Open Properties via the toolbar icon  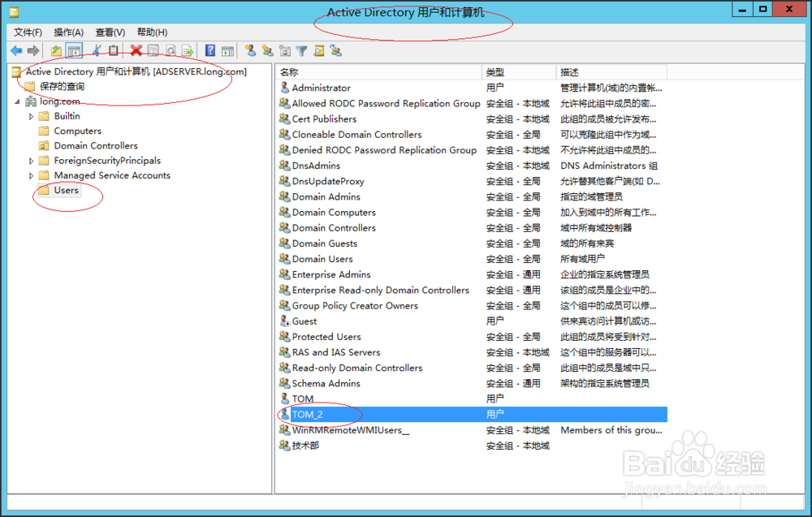153,50
